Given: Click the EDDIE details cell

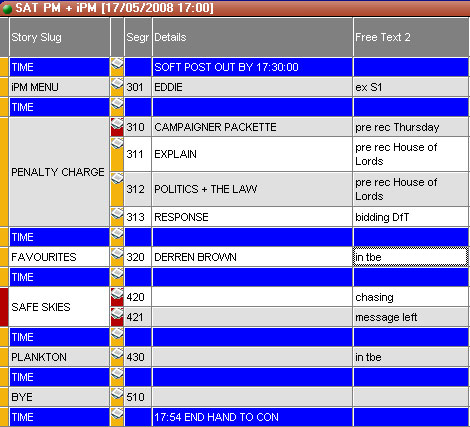Looking at the screenshot, I should (x=252, y=87).
